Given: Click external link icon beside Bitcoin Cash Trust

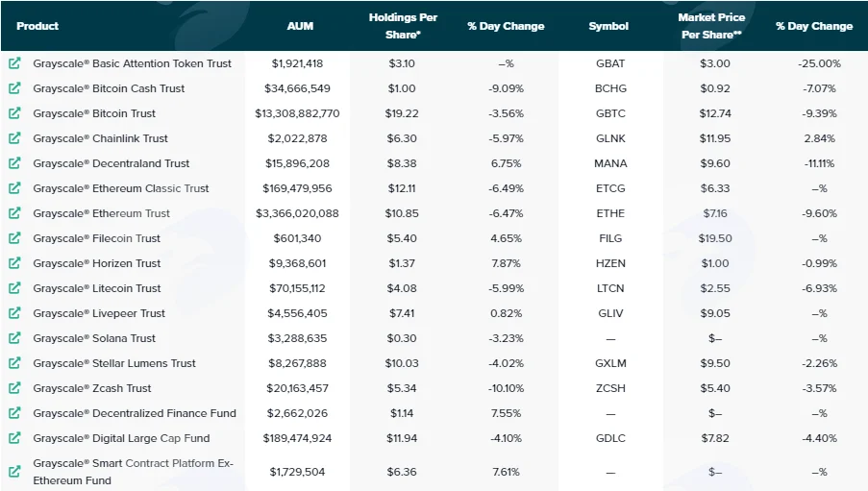Looking at the screenshot, I should [x=14, y=88].
